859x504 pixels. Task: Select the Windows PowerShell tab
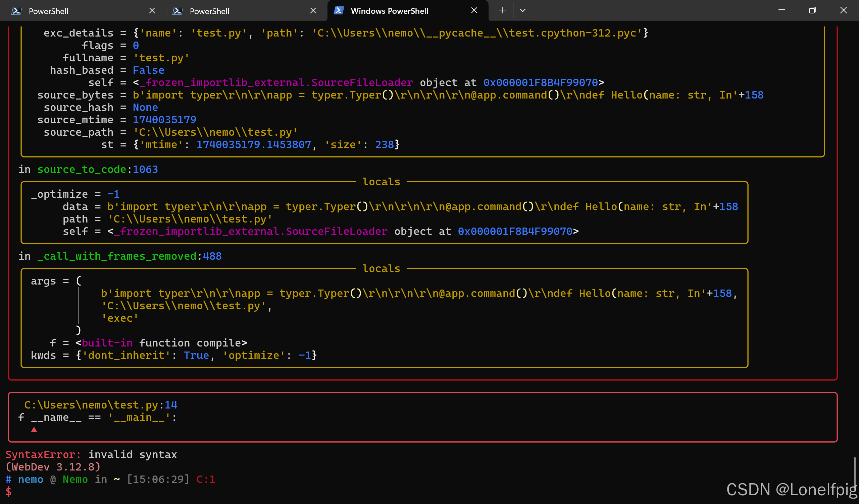pyautogui.click(x=389, y=11)
